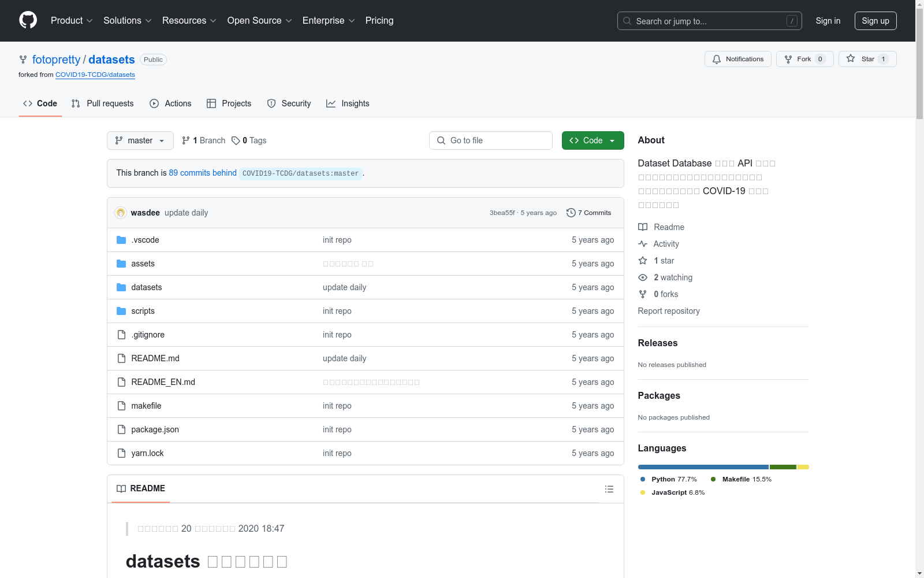Click the README_EN.md file icon

(121, 382)
